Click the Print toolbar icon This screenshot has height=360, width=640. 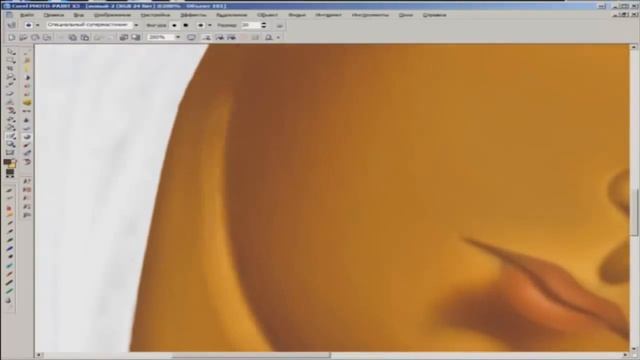[47, 38]
